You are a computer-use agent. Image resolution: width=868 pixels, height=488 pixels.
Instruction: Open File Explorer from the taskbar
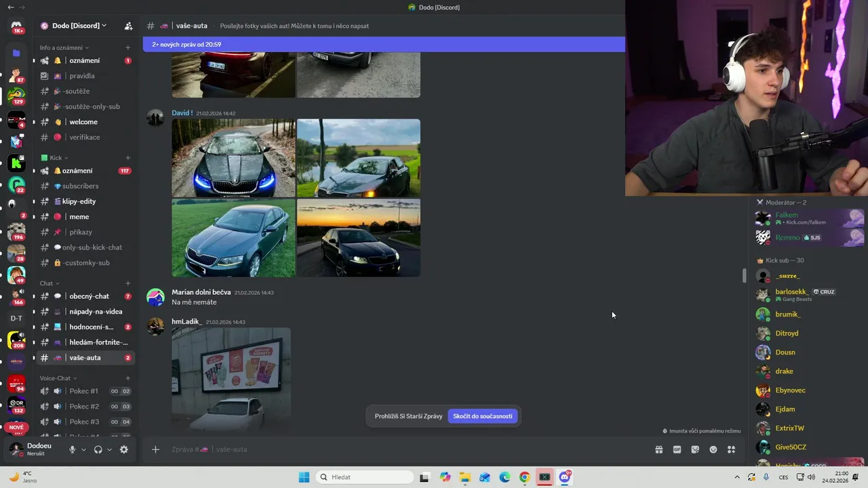point(465,477)
